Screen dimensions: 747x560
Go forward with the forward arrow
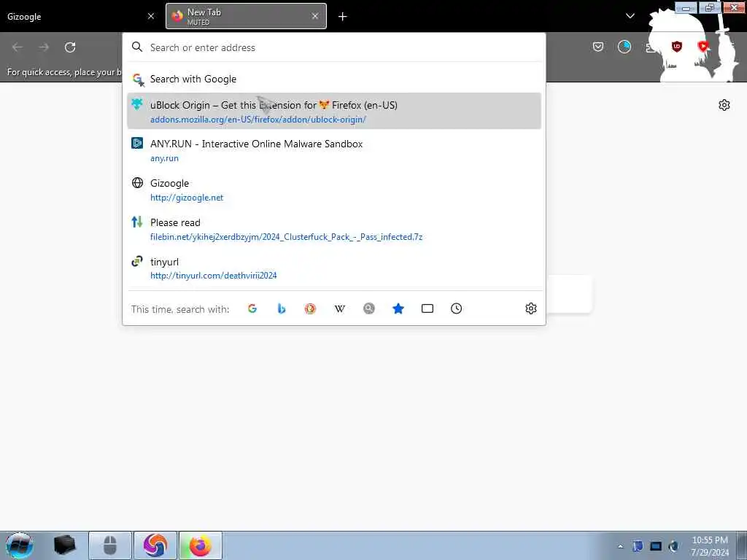coord(44,47)
